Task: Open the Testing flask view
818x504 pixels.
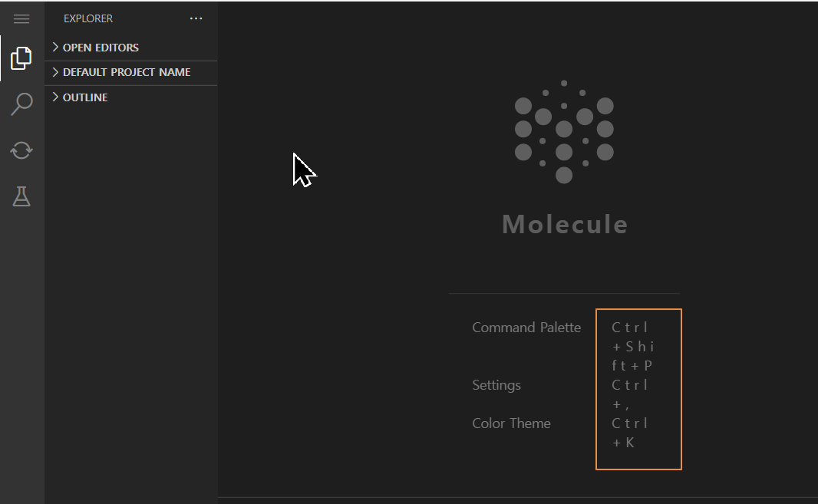Action: (x=21, y=196)
